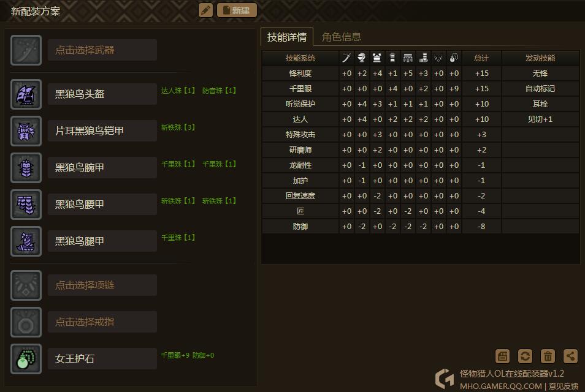585x392 pixels.
Task: Click the trash delete icon
Action: (548, 356)
